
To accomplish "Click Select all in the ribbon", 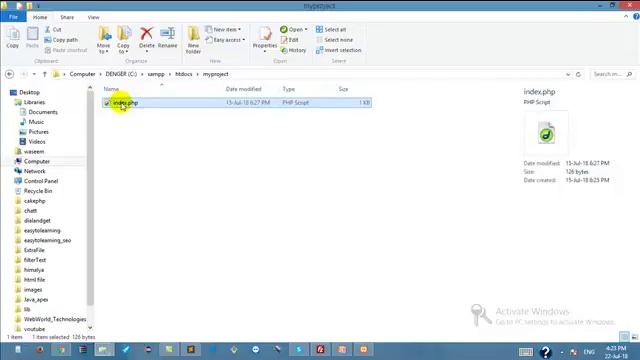I will coord(331,29).
